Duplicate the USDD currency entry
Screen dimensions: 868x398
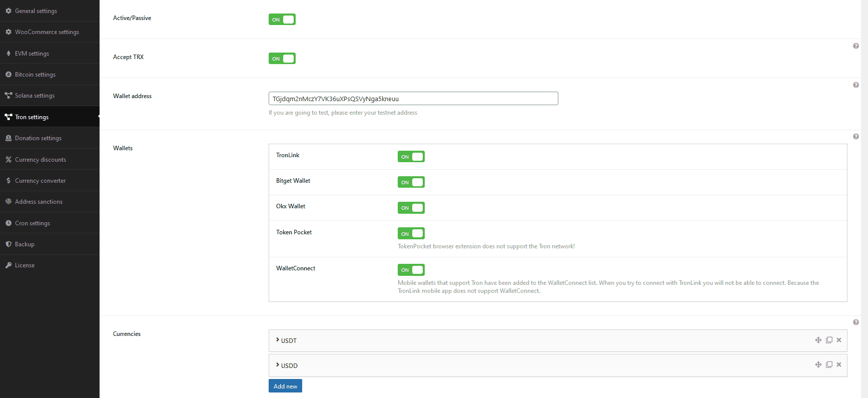829,364
